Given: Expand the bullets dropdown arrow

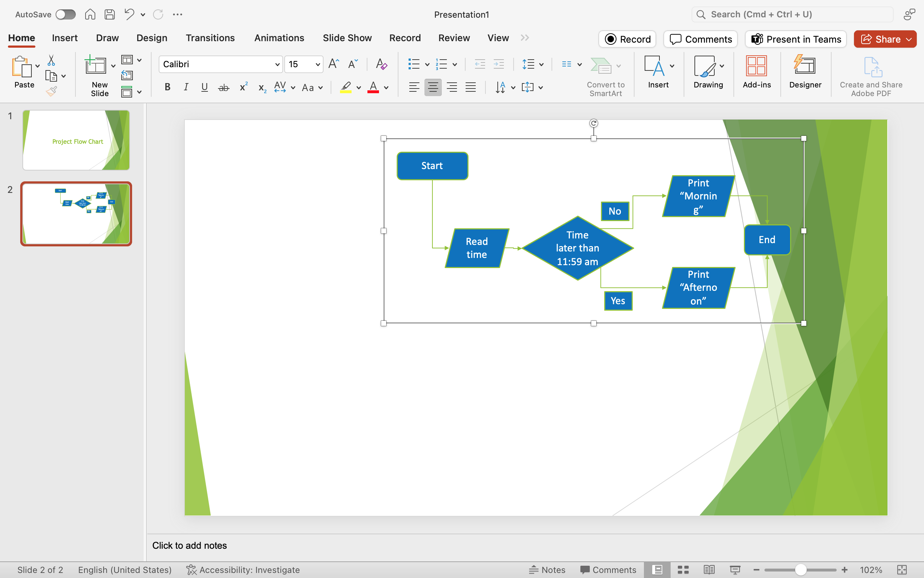Looking at the screenshot, I should pos(427,64).
